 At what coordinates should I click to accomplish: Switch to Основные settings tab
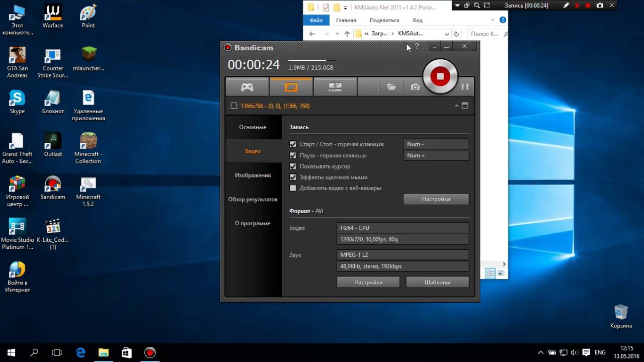(253, 127)
